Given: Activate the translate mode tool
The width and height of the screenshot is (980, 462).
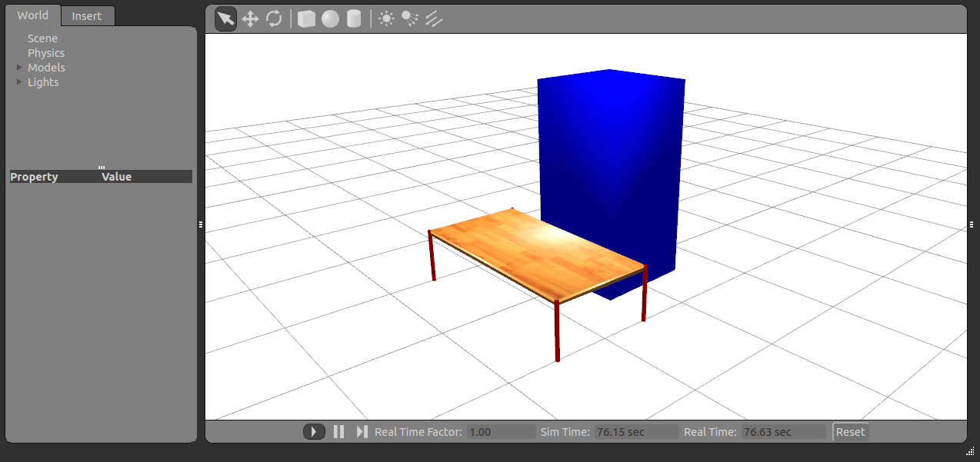Looking at the screenshot, I should pos(250,19).
